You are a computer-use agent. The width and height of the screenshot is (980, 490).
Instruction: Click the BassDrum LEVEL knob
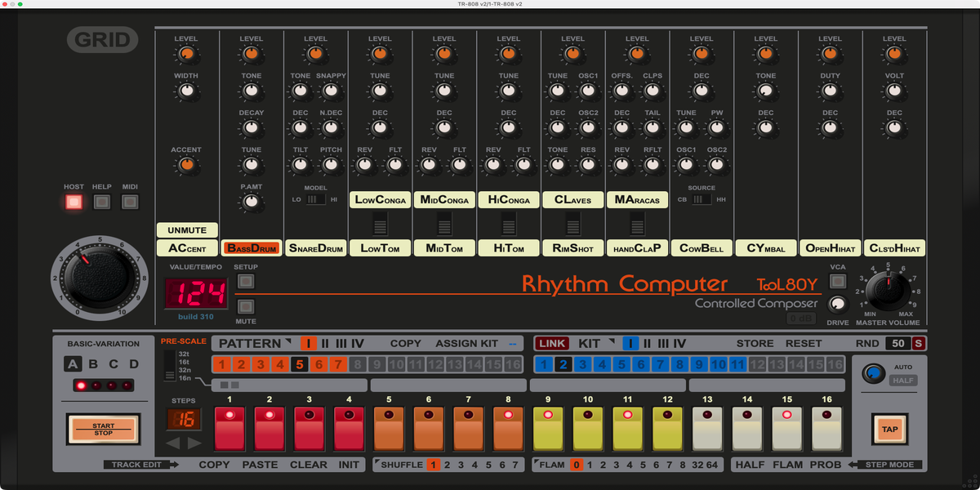coord(252,55)
